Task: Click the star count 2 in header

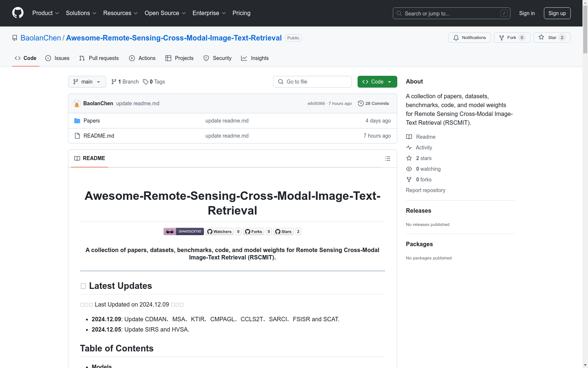Action: pos(562,38)
